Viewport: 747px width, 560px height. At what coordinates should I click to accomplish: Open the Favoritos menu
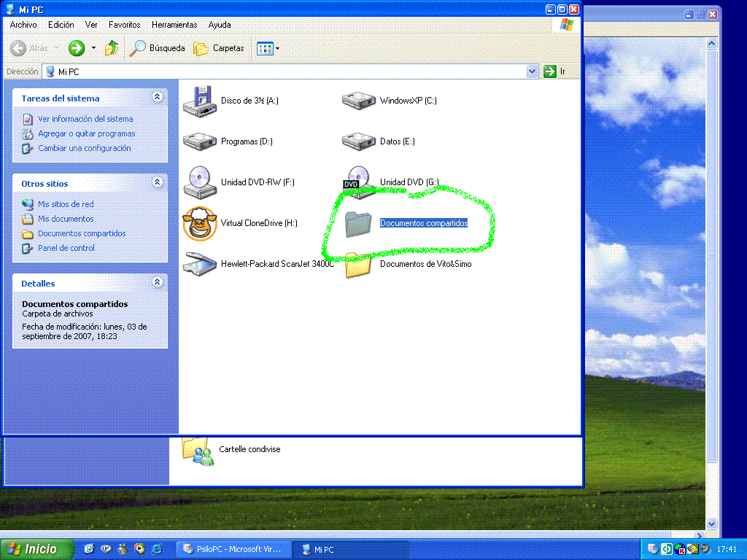[125, 25]
